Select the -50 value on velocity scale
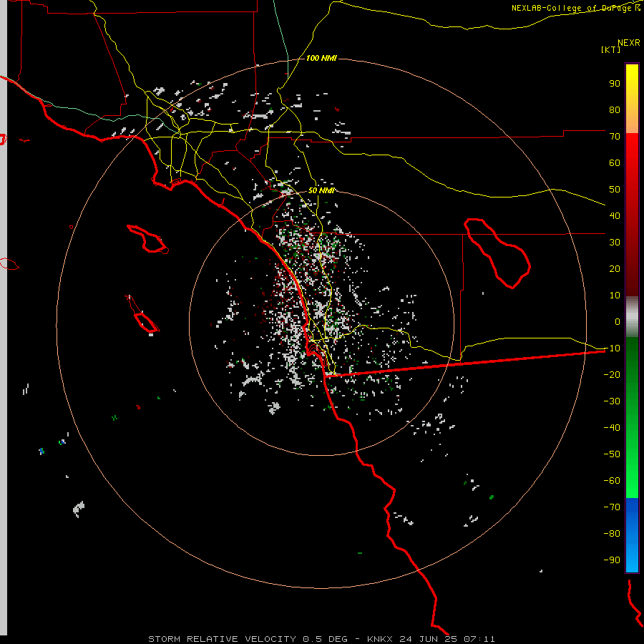Image resolution: width=644 pixels, height=644 pixels. pyautogui.click(x=612, y=454)
